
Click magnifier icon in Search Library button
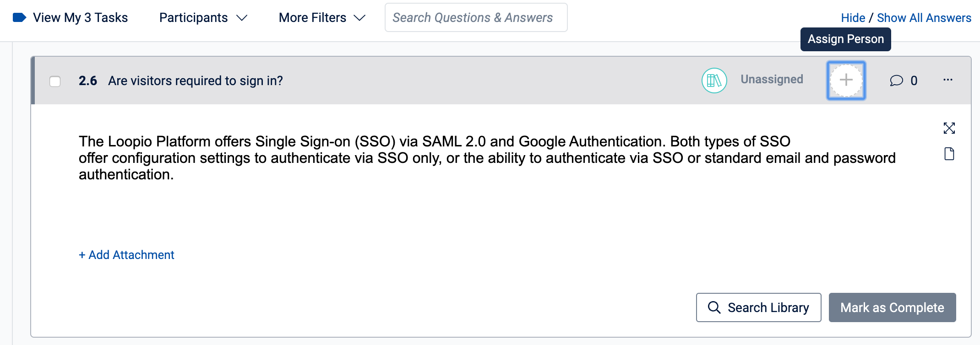pos(714,307)
